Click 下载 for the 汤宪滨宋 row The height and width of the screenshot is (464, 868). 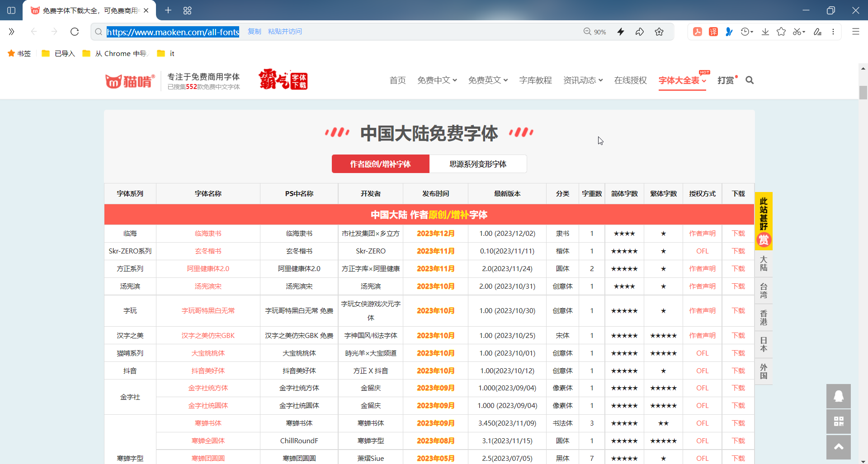click(x=738, y=286)
